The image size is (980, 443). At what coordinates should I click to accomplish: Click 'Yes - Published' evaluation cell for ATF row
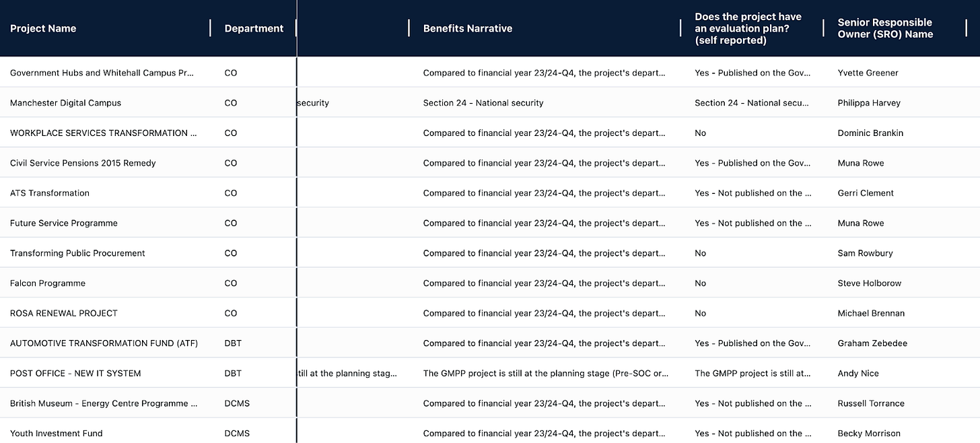tap(753, 343)
